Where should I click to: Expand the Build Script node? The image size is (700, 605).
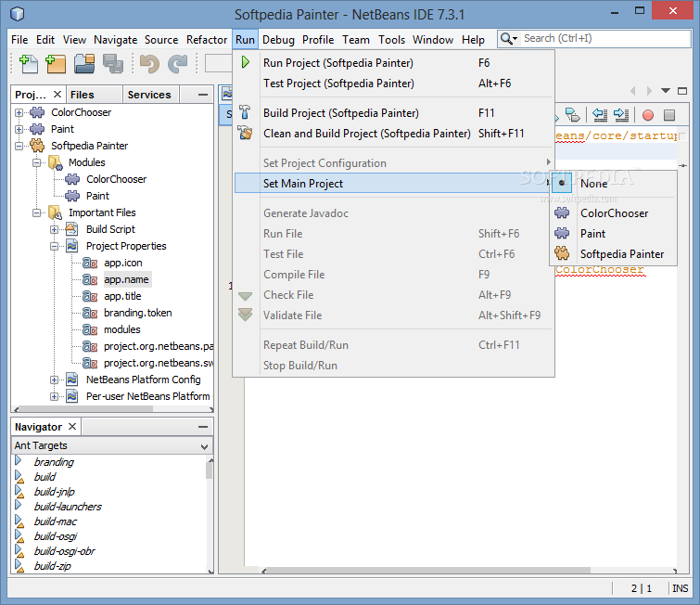54,229
